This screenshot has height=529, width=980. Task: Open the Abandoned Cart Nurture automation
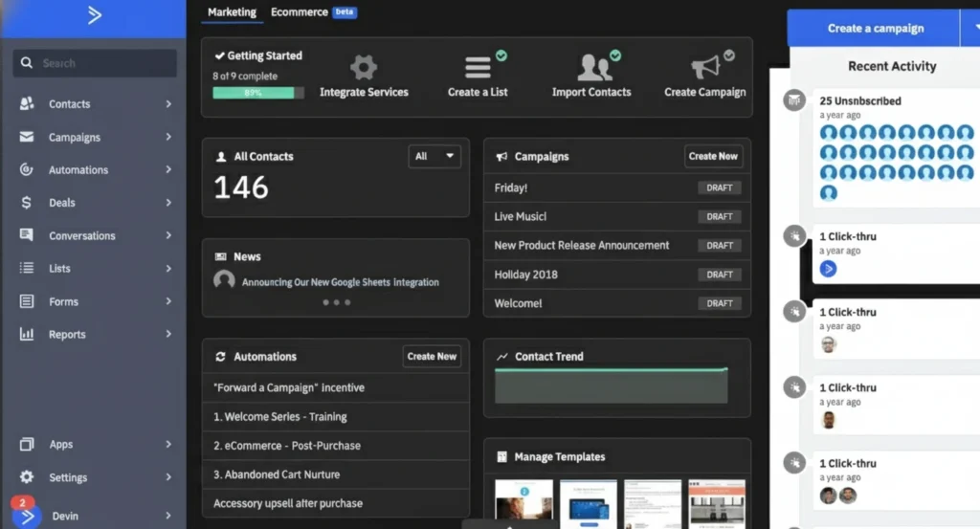pyautogui.click(x=336, y=474)
